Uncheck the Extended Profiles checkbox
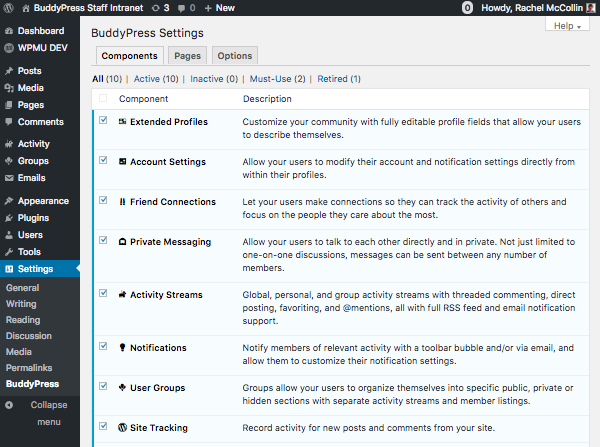Viewport: 600px width, 447px height. pos(103,120)
